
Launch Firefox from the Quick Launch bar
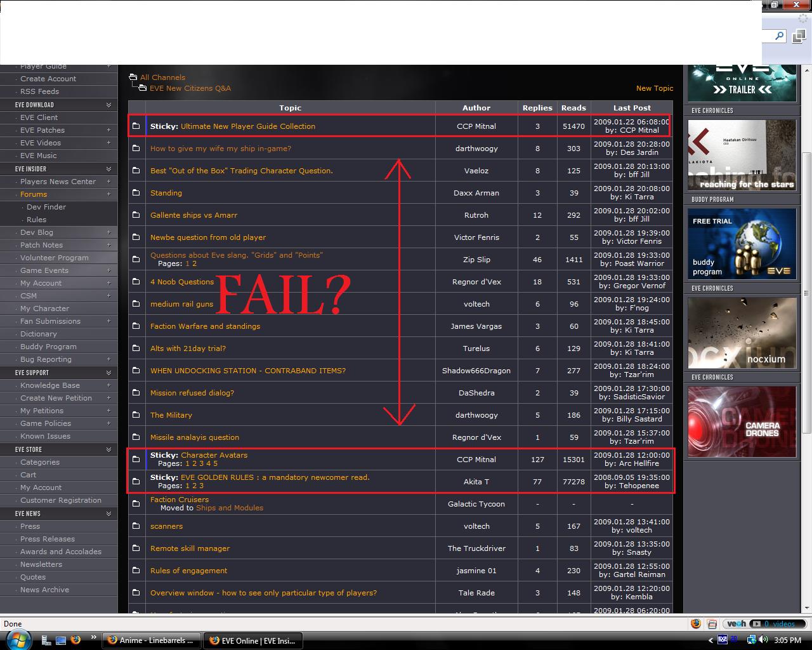point(75,640)
